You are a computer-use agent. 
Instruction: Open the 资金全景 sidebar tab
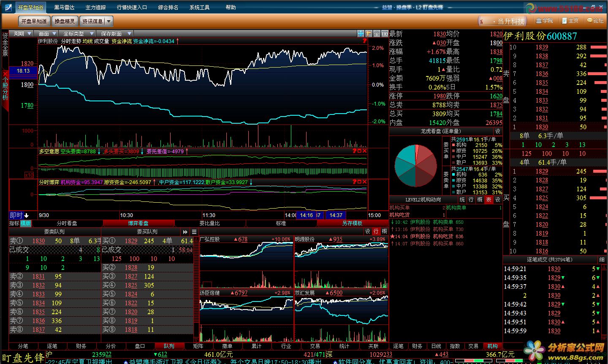5,44
